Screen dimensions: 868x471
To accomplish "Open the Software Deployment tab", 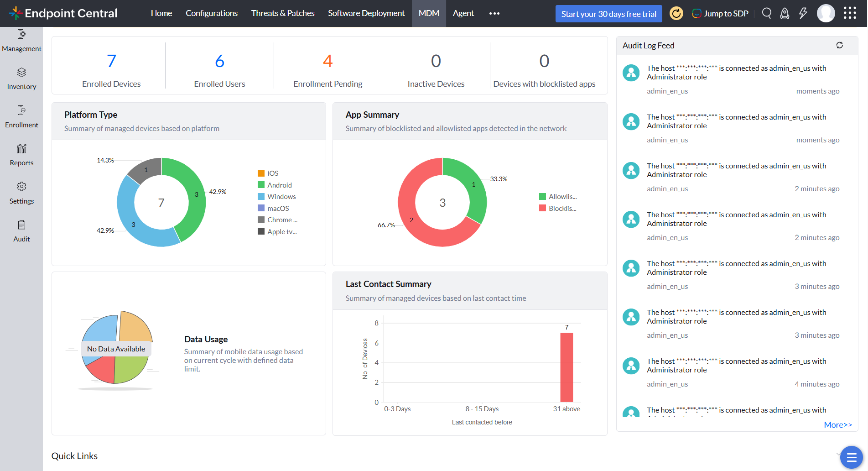I will (366, 13).
